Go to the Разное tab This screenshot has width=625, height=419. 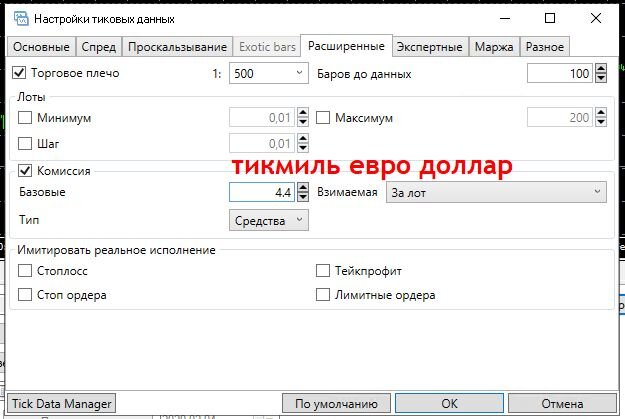(544, 47)
